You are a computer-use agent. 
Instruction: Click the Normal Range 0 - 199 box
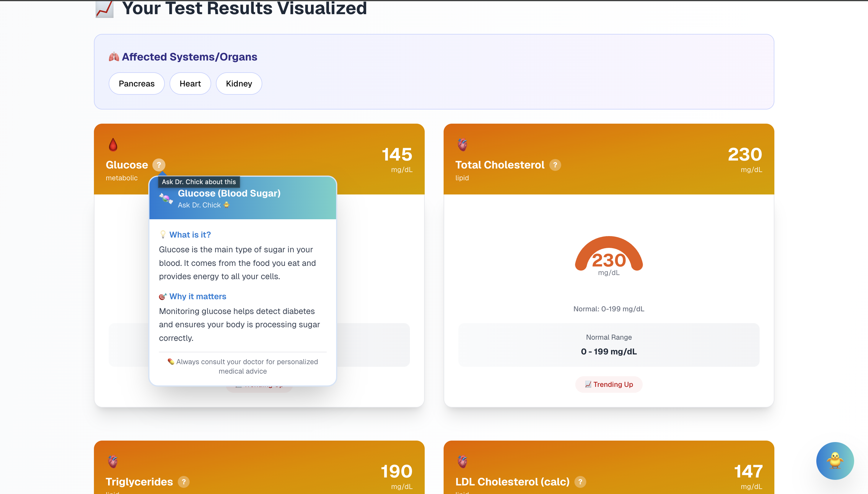coord(609,345)
